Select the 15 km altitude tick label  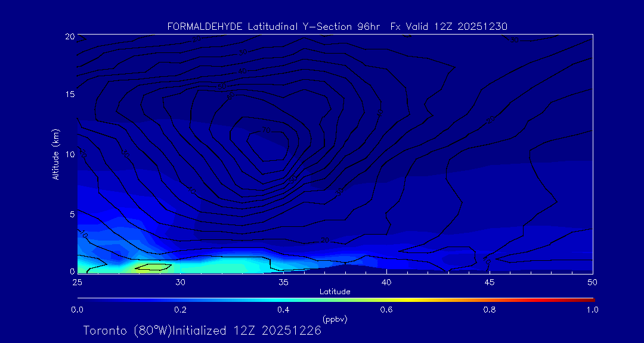(x=69, y=95)
